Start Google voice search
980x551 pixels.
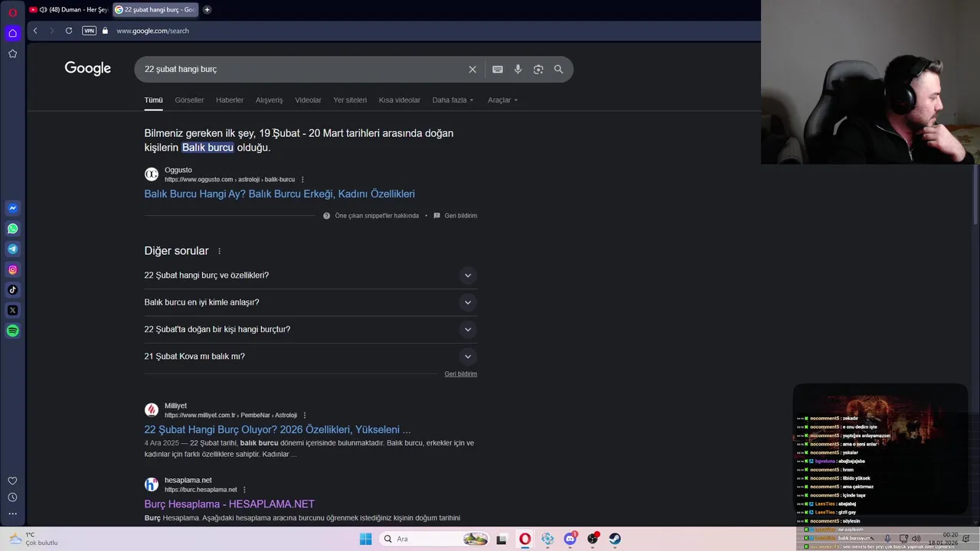point(518,69)
